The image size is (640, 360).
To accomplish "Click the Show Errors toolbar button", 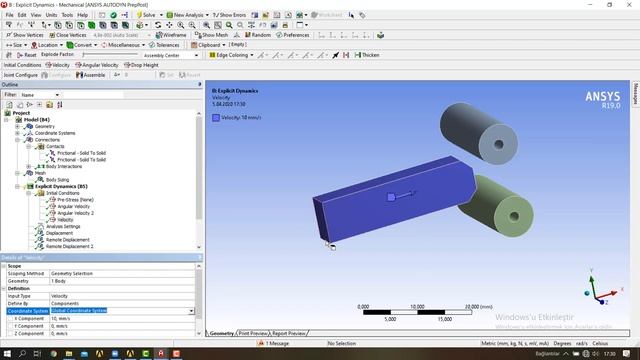I will coord(229,15).
